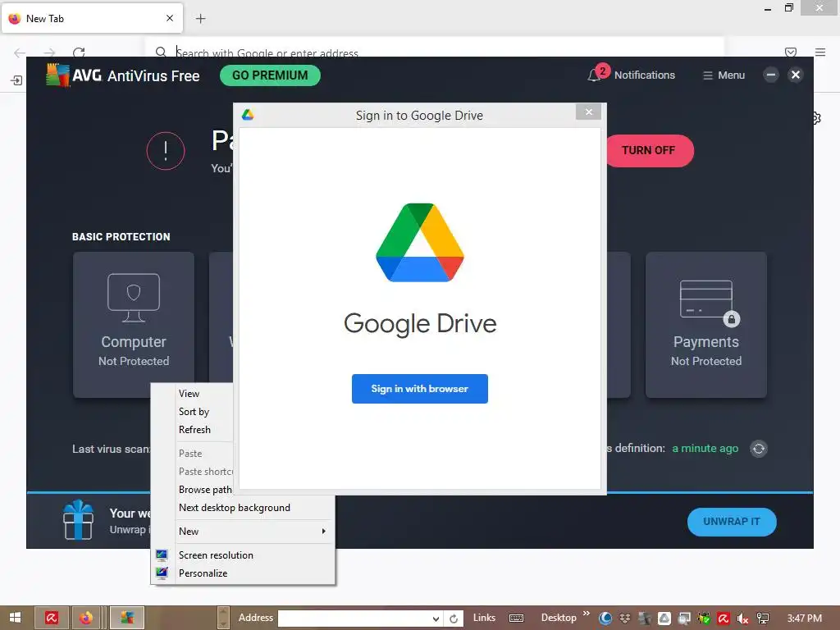Click the muted volume tray icon

(x=743, y=619)
